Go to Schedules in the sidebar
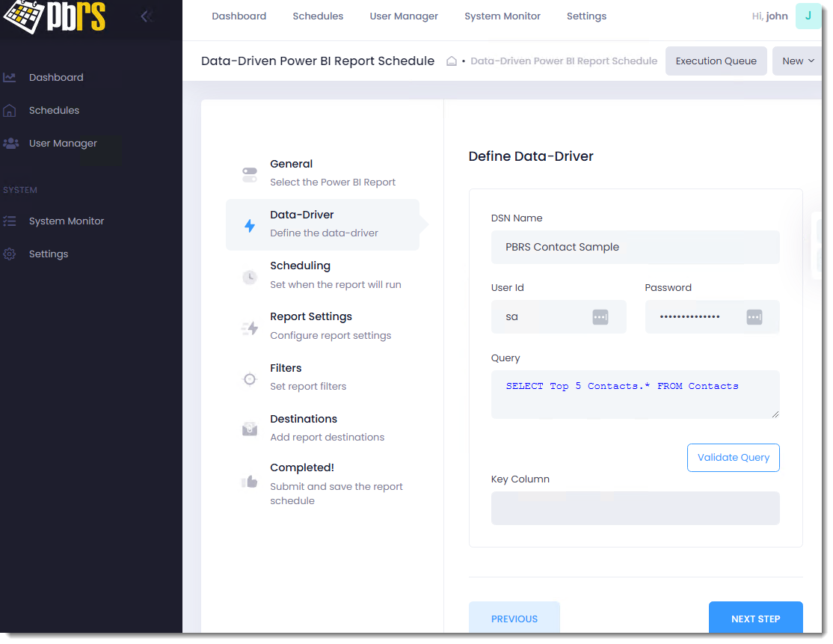 54,111
